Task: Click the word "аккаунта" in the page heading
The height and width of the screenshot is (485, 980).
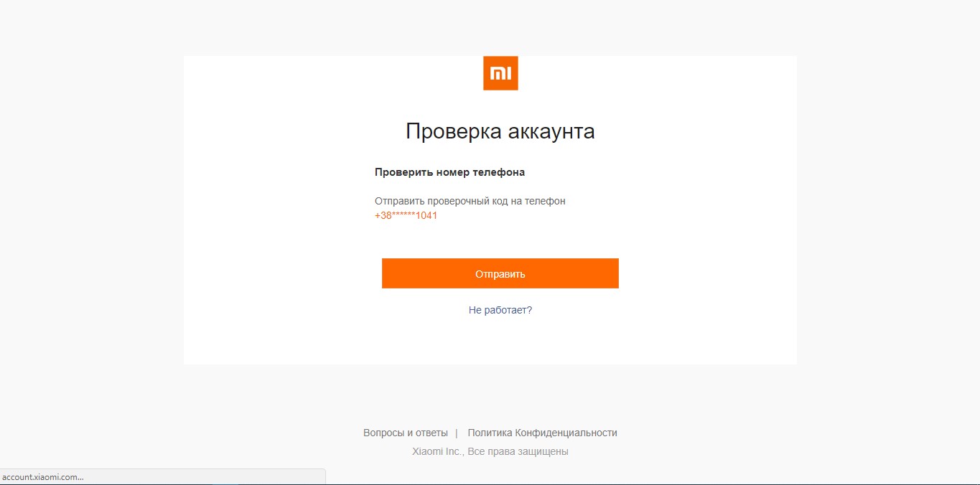Action: 551,132
